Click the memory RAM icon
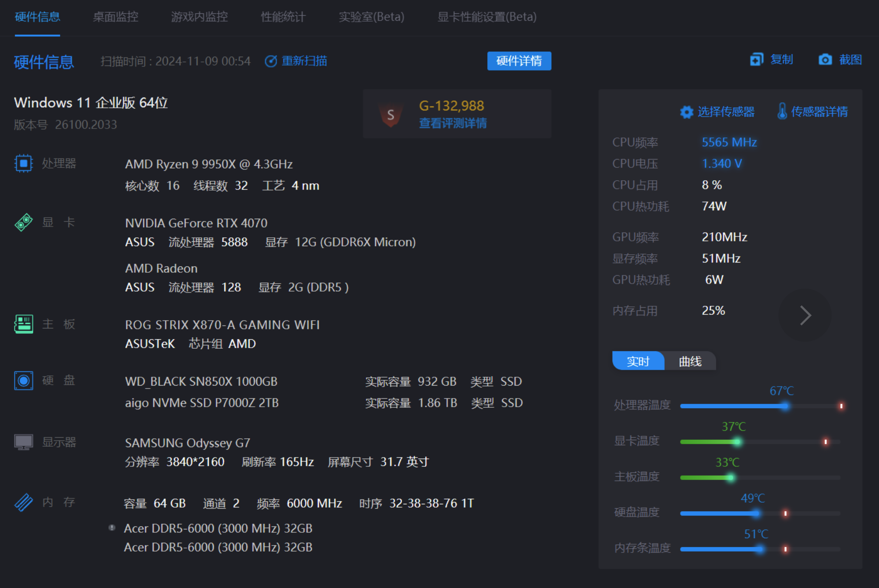The image size is (879, 588). point(23,502)
